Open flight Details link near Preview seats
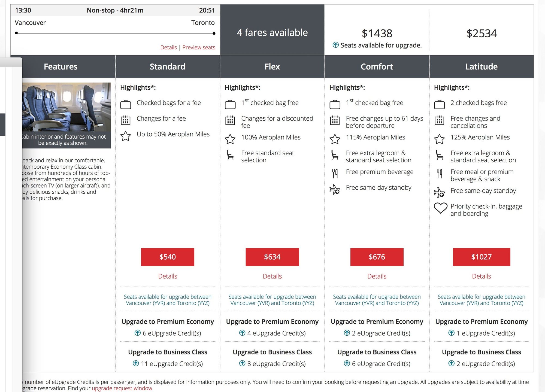This screenshot has height=392, width=545. pyautogui.click(x=168, y=47)
